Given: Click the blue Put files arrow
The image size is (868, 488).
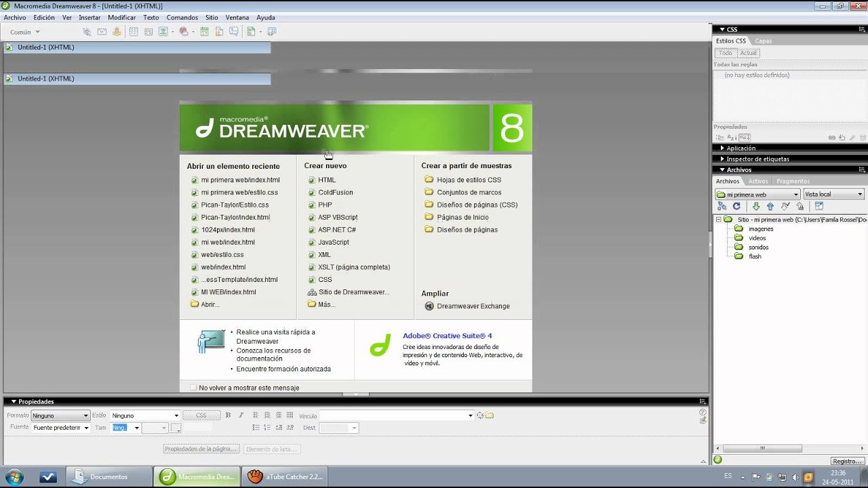Looking at the screenshot, I should pos(770,206).
